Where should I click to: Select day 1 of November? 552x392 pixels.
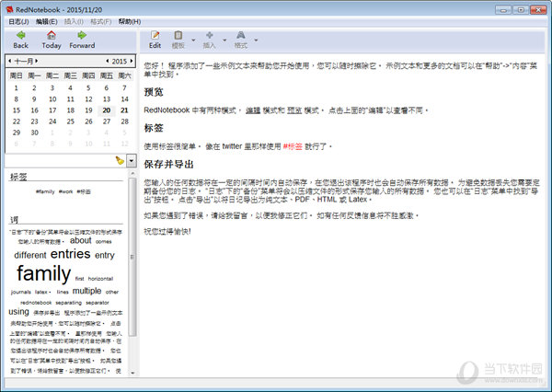pyautogui.click(x=17, y=88)
